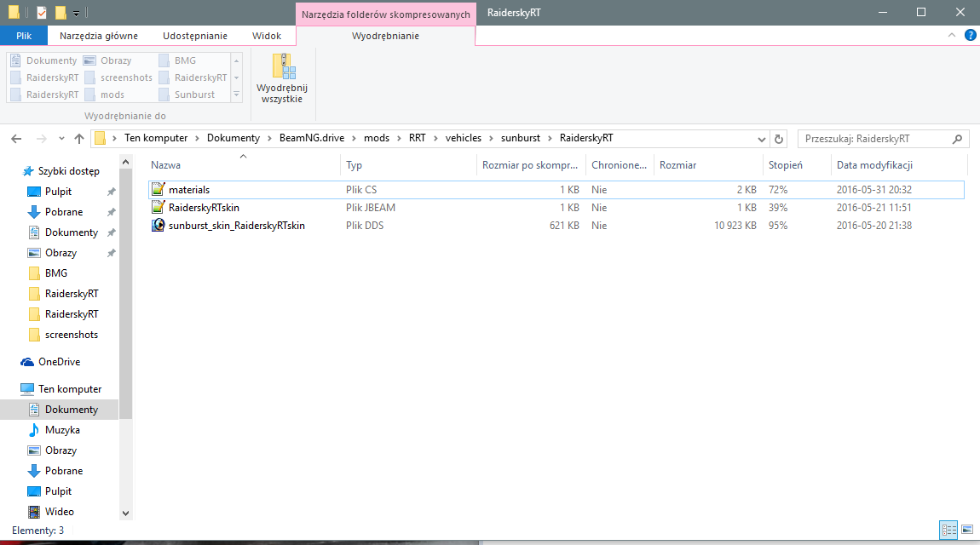980x545 pixels.
Task: Sort by Rozmiar column header
Action: click(x=677, y=165)
